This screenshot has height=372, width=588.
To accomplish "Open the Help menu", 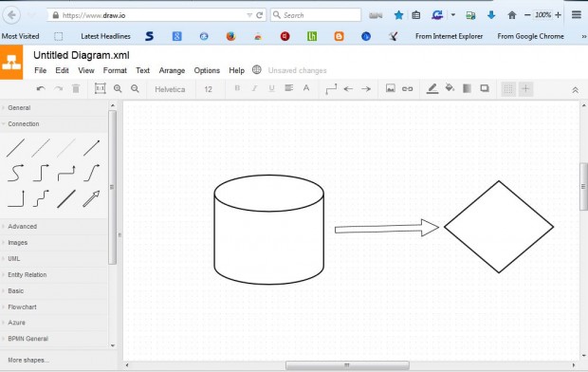I will (x=237, y=70).
